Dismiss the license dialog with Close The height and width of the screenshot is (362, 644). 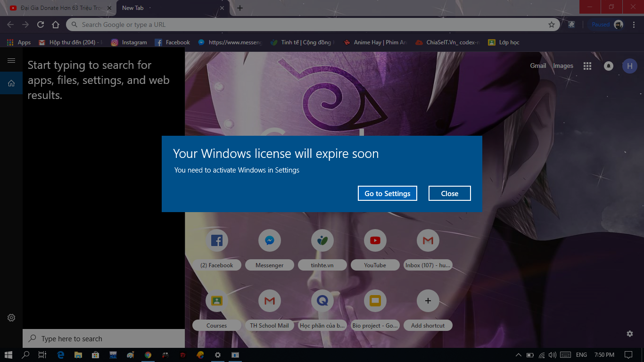[x=450, y=193]
